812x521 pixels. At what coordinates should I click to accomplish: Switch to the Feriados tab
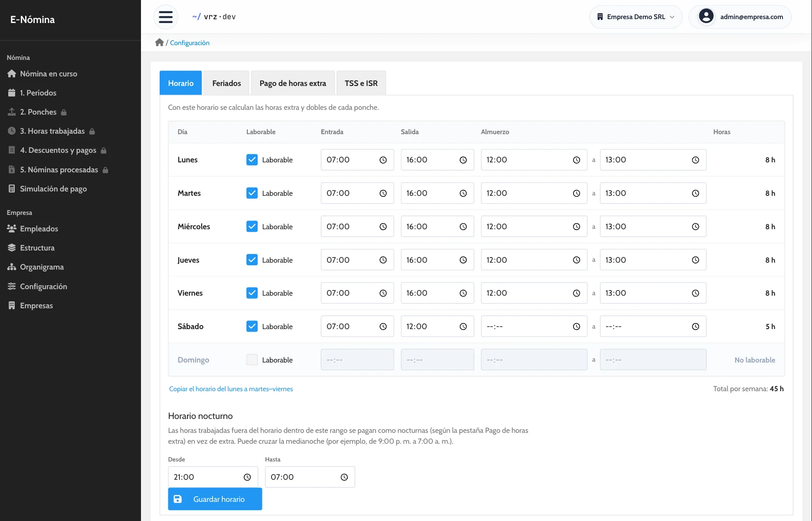click(x=226, y=83)
